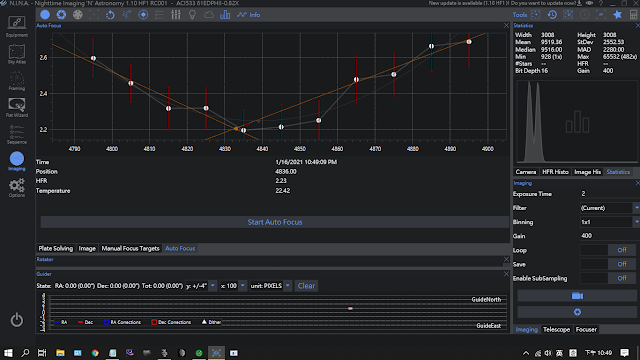Open Windows Start menu
This screenshot has height=360, width=640.
(8, 353)
